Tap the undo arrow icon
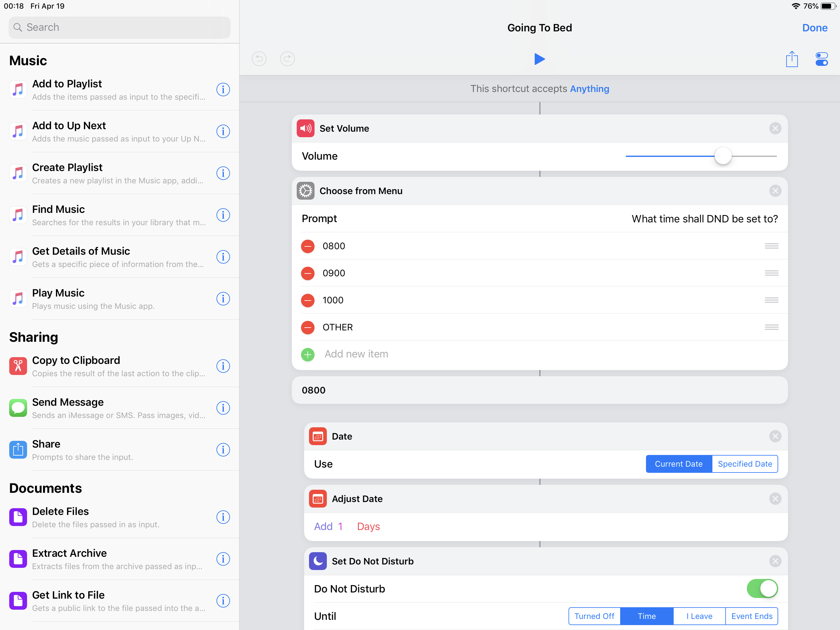 pyautogui.click(x=259, y=59)
